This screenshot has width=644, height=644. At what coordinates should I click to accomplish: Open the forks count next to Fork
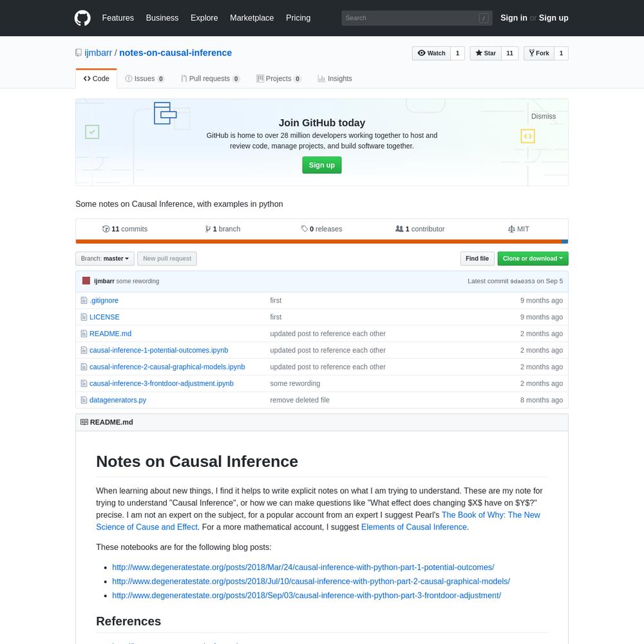pyautogui.click(x=562, y=53)
